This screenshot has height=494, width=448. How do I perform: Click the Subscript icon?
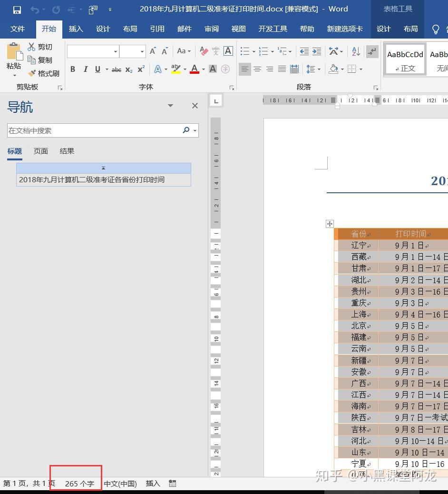click(129, 69)
